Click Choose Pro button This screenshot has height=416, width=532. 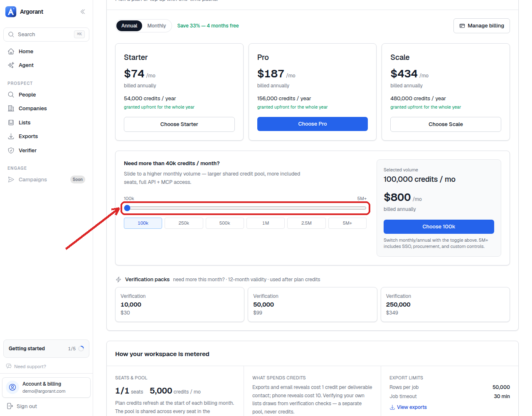[313, 124]
